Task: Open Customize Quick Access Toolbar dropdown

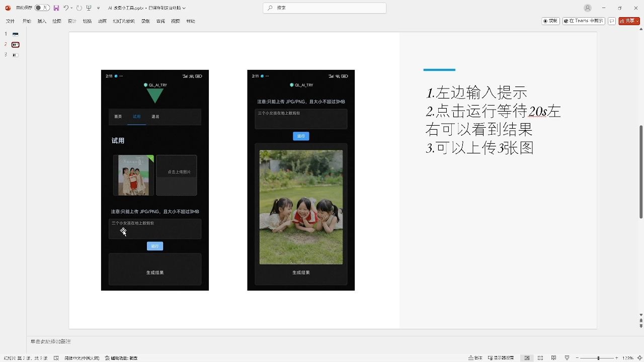Action: (98, 8)
